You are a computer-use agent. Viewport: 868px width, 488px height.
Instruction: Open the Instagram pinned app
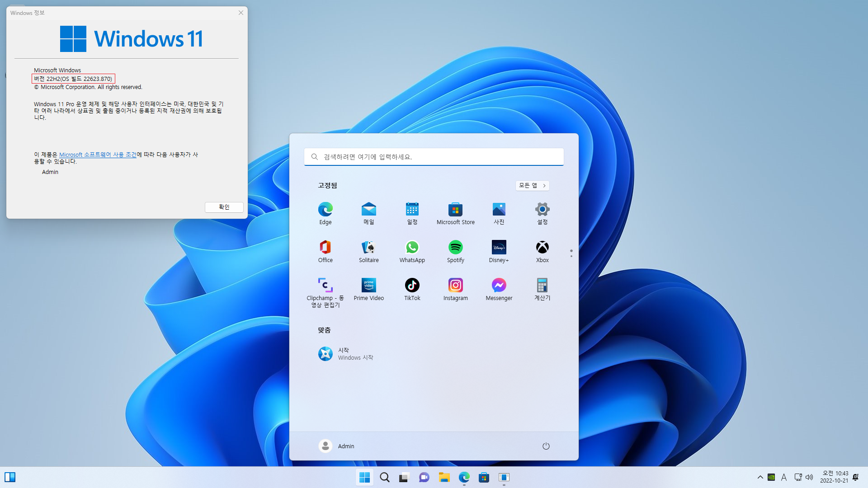pos(455,286)
